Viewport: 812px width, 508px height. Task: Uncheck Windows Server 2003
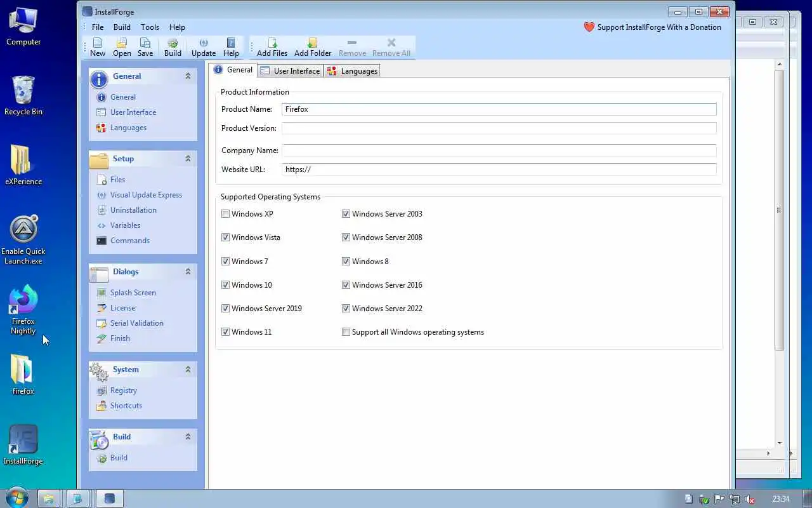tap(346, 214)
